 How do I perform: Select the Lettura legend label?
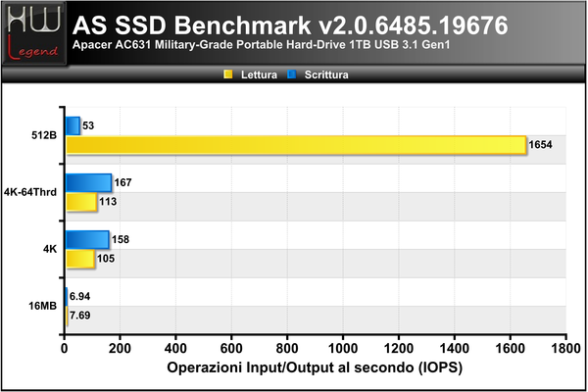tap(259, 74)
